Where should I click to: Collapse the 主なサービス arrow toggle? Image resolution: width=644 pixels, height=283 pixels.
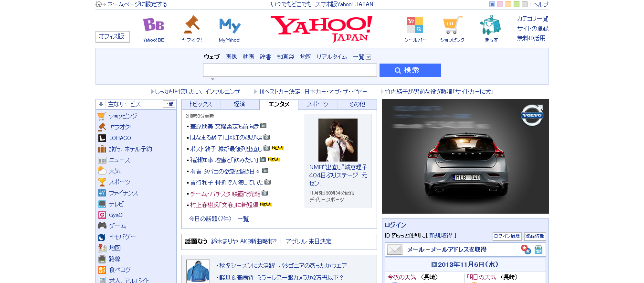point(101,104)
